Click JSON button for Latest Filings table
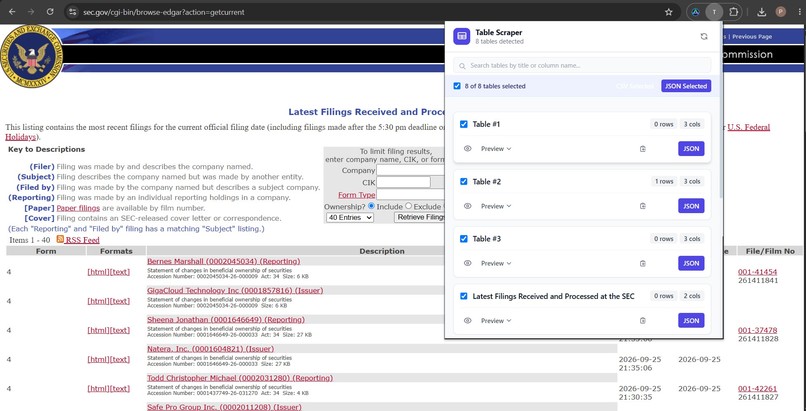The height and width of the screenshot is (411, 806). click(691, 321)
